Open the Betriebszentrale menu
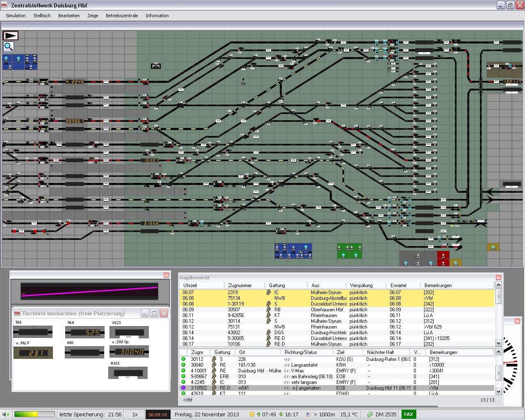The height and width of the screenshot is (420, 525). click(x=122, y=16)
